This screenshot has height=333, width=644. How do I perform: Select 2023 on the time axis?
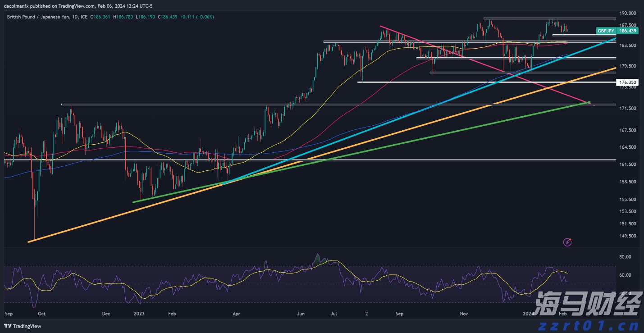(139, 313)
